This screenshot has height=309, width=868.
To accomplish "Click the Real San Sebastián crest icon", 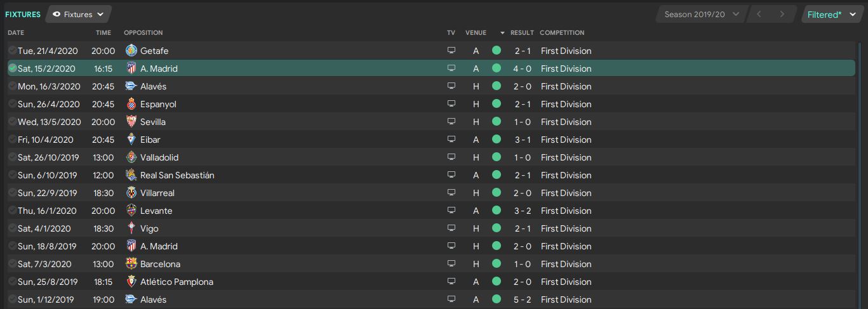I will [131, 175].
